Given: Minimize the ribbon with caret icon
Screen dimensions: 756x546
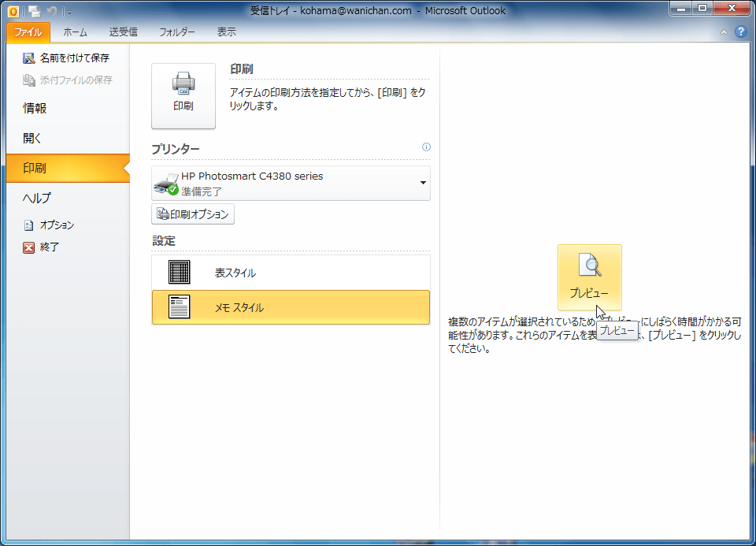Looking at the screenshot, I should pos(724,33).
